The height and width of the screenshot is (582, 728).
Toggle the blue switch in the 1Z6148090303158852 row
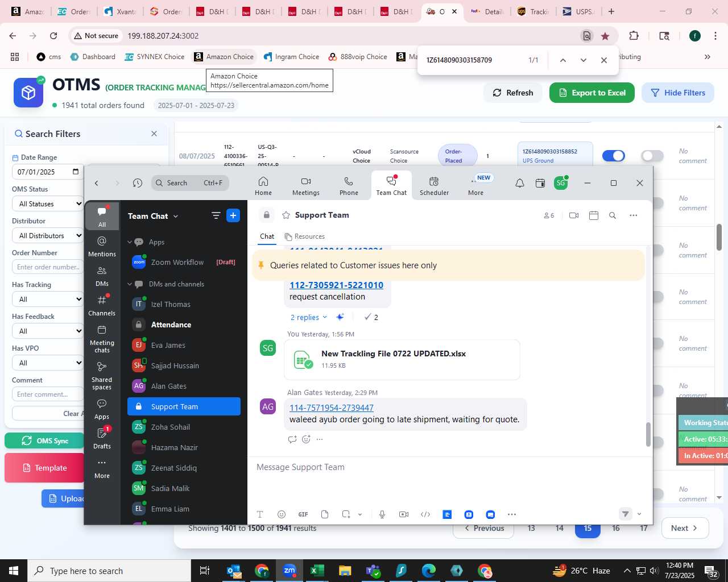coord(613,156)
